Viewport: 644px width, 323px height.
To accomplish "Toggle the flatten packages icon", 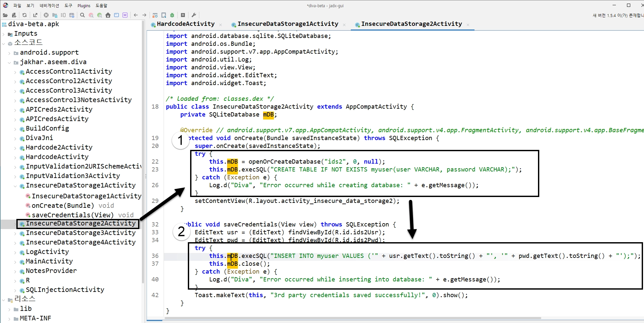I will pyautogui.click(x=55, y=15).
